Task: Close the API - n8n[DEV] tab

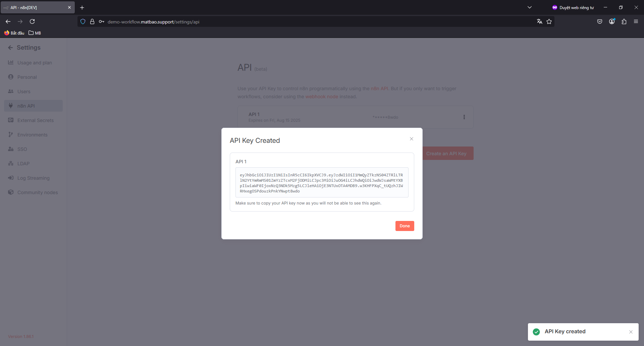Action: pyautogui.click(x=69, y=7)
